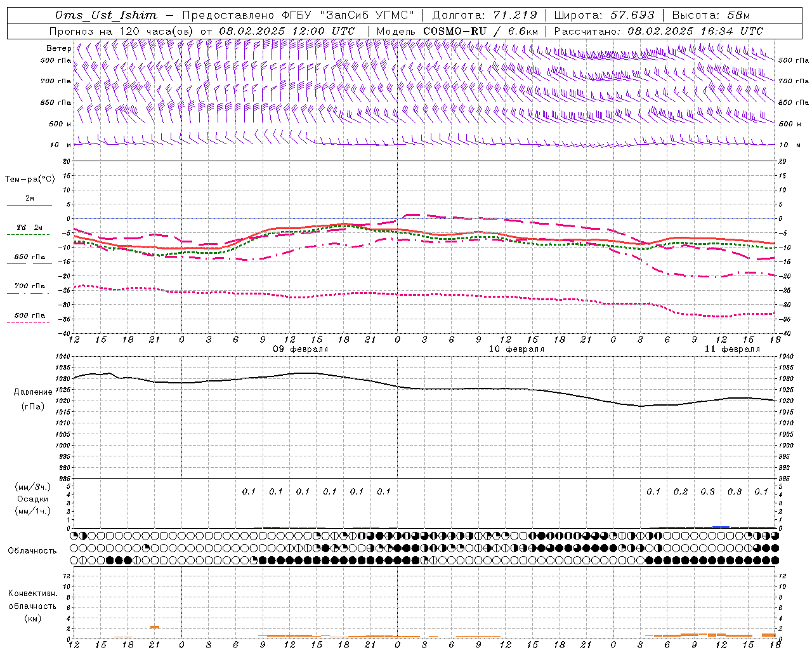Select the model name COSMO-RU

coord(455,31)
